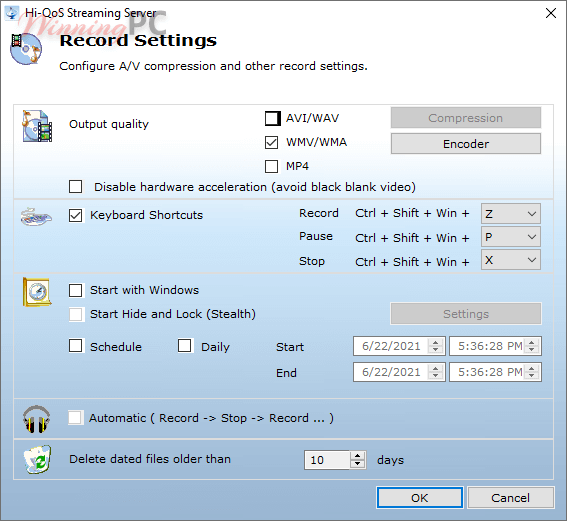Viewport: 567px width, 521px height.
Task: Increment the End date spinner up arrow
Action: 436,368
